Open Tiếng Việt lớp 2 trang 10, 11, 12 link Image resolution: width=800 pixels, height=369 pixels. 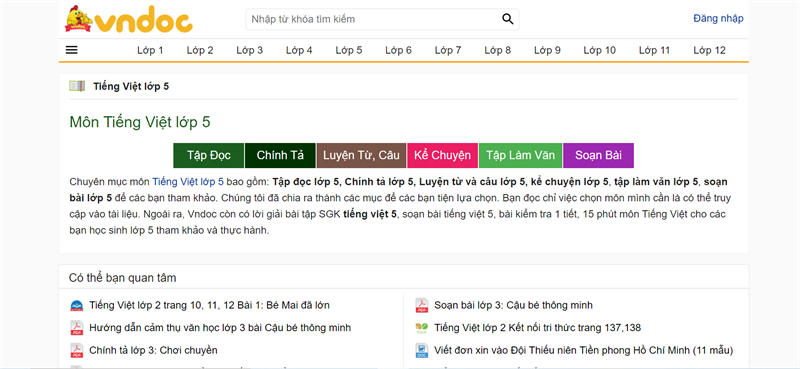coord(209,305)
